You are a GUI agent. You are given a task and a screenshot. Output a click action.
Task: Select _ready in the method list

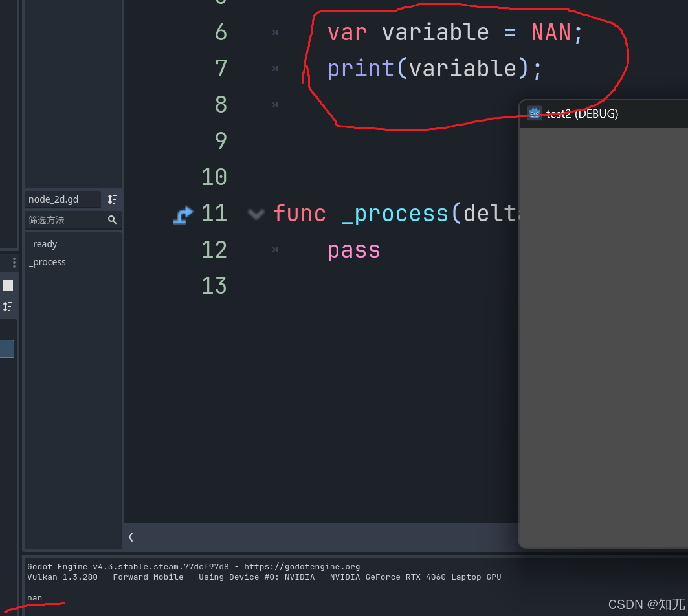tap(43, 243)
